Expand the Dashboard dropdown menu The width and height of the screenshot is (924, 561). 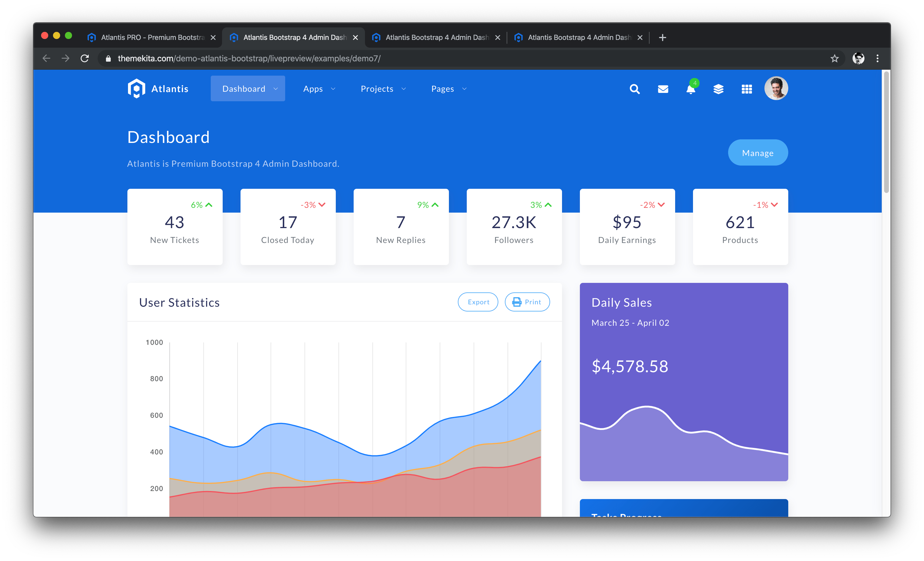coord(247,88)
